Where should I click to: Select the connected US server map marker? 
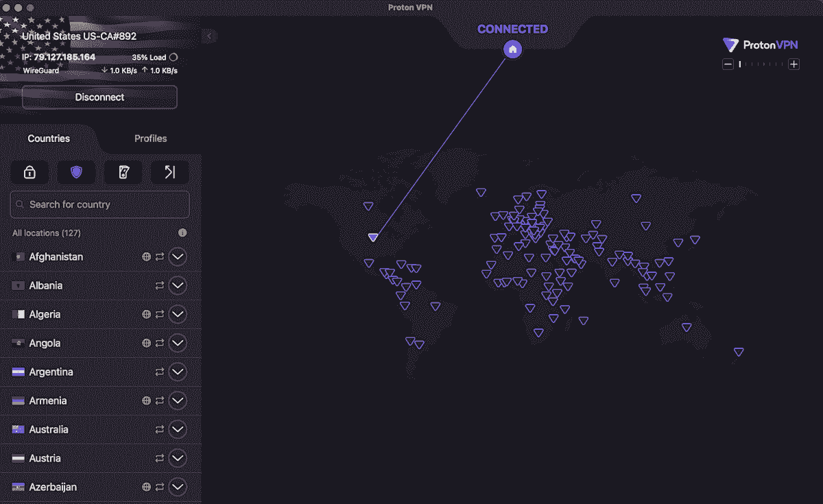[372, 237]
